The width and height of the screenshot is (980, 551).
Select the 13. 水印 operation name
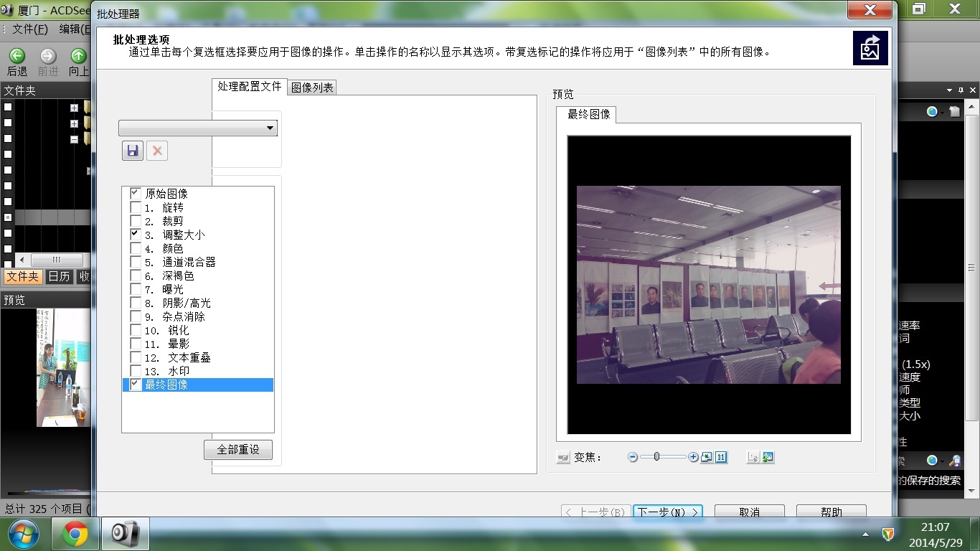pyautogui.click(x=166, y=371)
